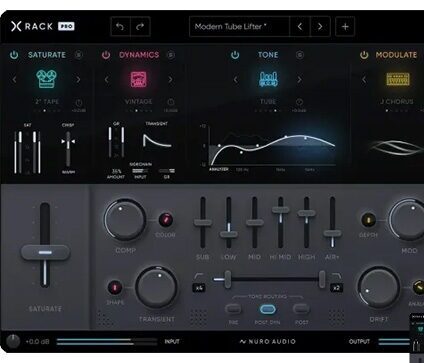Select Pre tone routing
Image resolution: width=424 pixels, height=363 pixels.
click(x=233, y=309)
